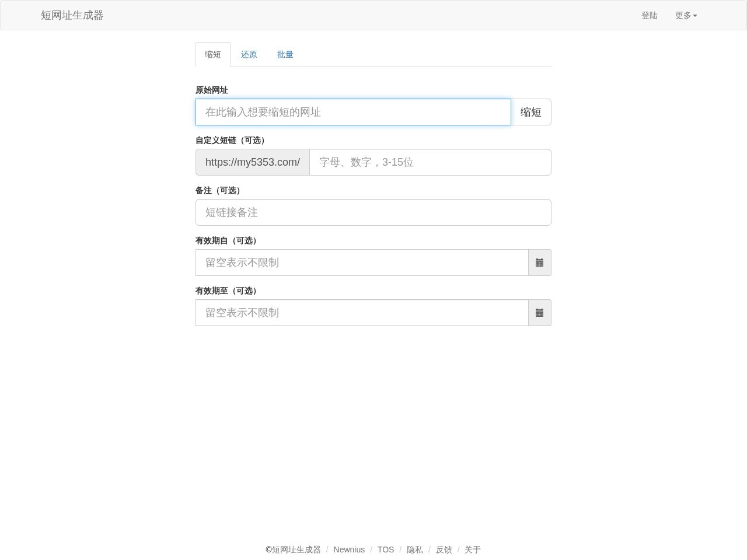Click the 备注（可选） label
The height and width of the screenshot is (560, 747).
[x=220, y=191]
